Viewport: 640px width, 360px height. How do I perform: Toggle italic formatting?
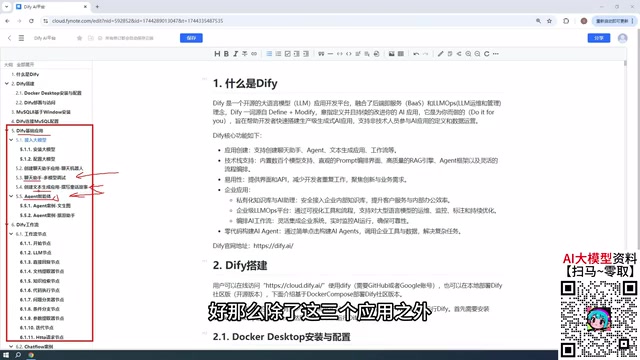point(236,54)
